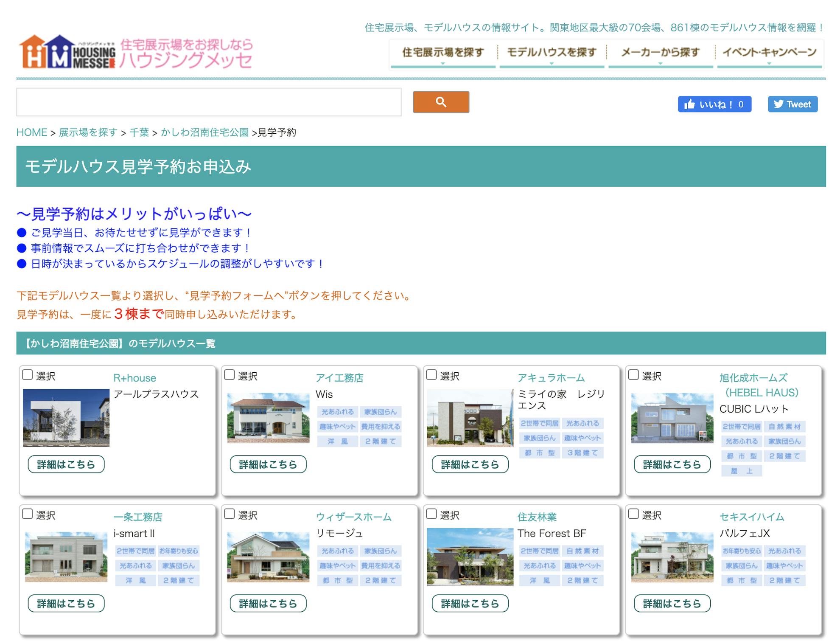Open メーカーから探す menu
840x641 pixels.
[x=660, y=53]
